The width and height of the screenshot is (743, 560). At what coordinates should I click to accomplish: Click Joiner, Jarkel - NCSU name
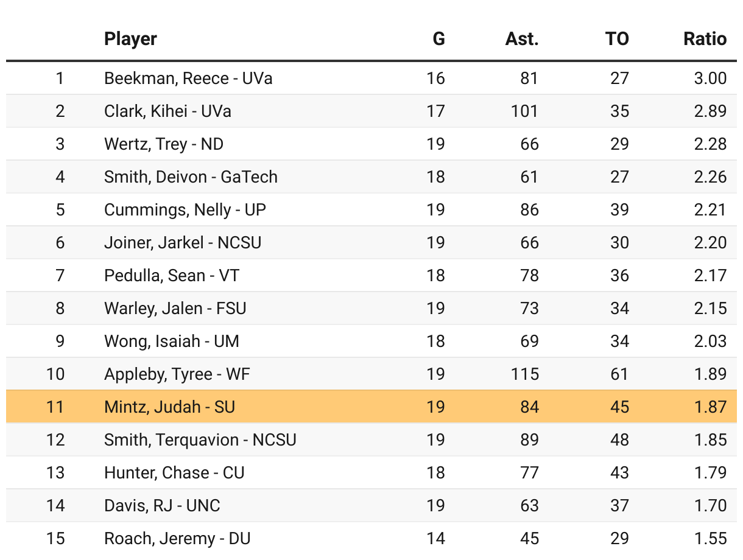tap(183, 243)
